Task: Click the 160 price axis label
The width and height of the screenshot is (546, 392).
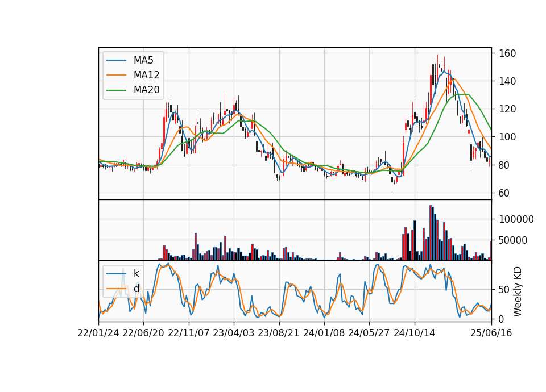Action: click(507, 53)
